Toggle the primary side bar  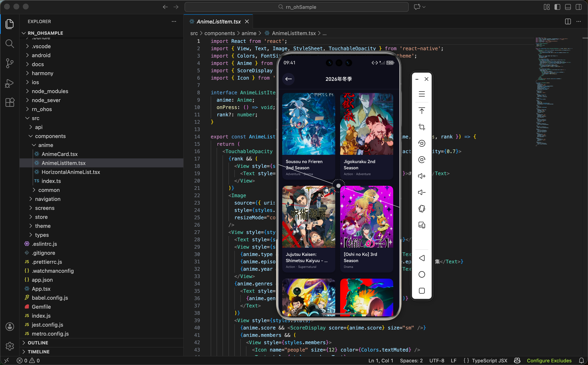[x=557, y=7]
